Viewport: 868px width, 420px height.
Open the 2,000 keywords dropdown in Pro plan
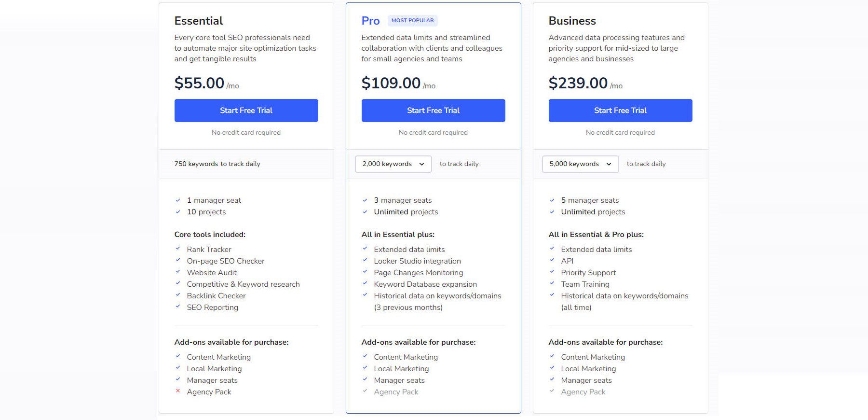pyautogui.click(x=393, y=164)
